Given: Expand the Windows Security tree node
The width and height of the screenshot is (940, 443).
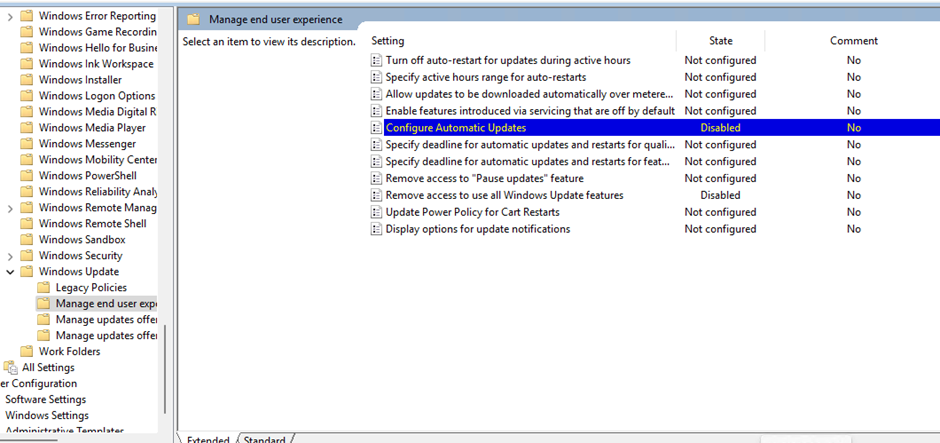Looking at the screenshot, I should pyautogui.click(x=10, y=256).
